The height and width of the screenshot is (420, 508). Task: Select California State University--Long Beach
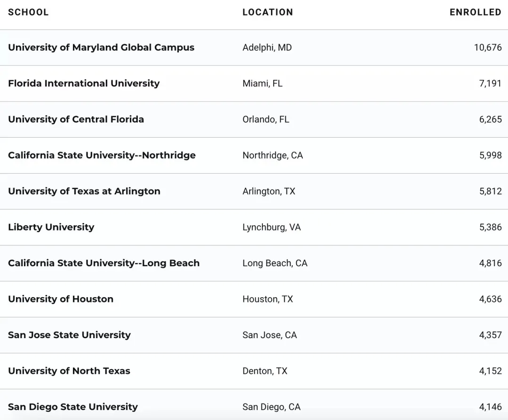point(103,263)
